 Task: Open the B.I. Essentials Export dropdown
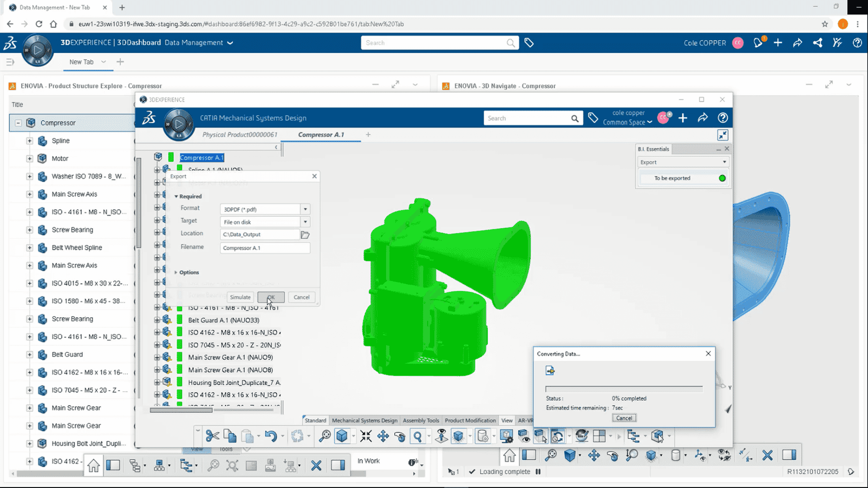724,162
